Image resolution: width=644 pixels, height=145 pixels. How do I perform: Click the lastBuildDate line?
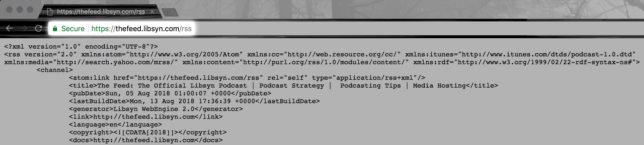(x=194, y=101)
